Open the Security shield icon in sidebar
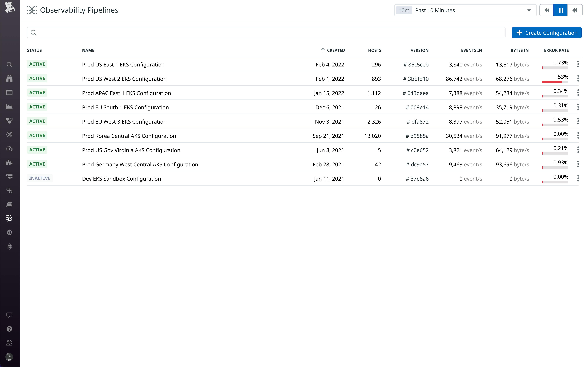Image resolution: width=588 pixels, height=367 pixels. click(9, 233)
